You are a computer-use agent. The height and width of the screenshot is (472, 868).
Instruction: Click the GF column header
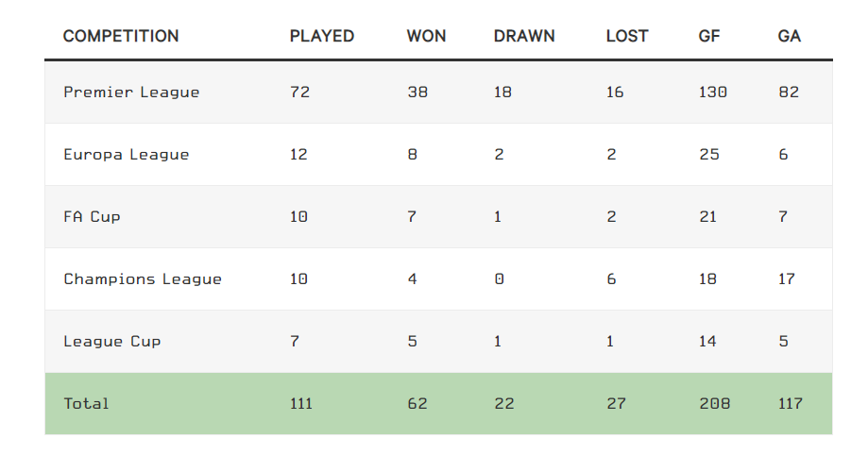pyautogui.click(x=709, y=36)
